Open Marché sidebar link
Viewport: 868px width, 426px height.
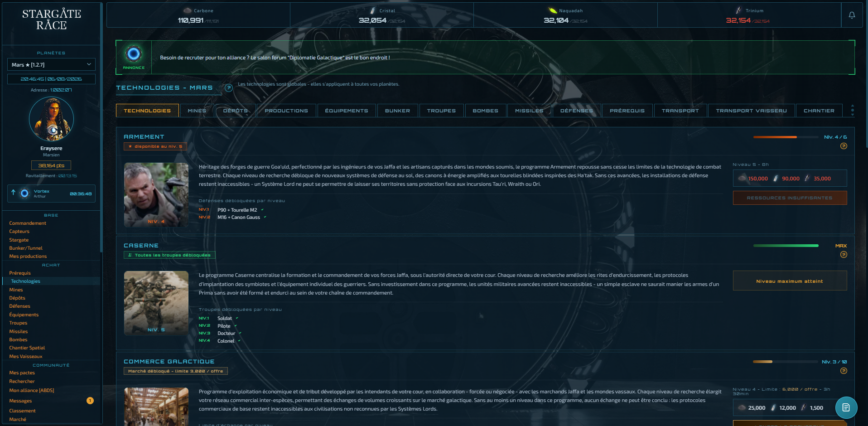coord(18,419)
